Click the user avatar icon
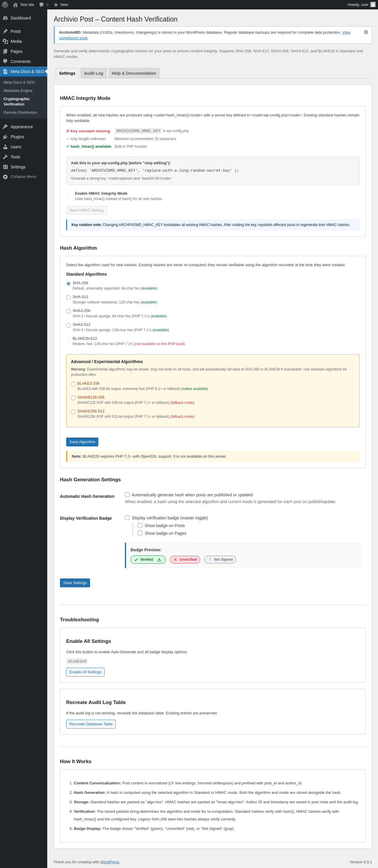This screenshot has width=378, height=868. pyautogui.click(x=373, y=5)
